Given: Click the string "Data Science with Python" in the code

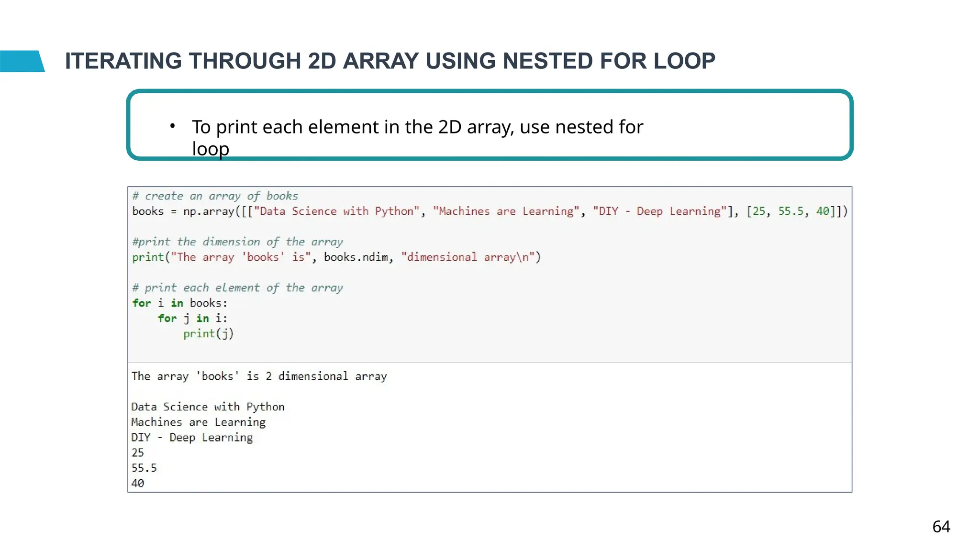Looking at the screenshot, I should click(x=336, y=211).
